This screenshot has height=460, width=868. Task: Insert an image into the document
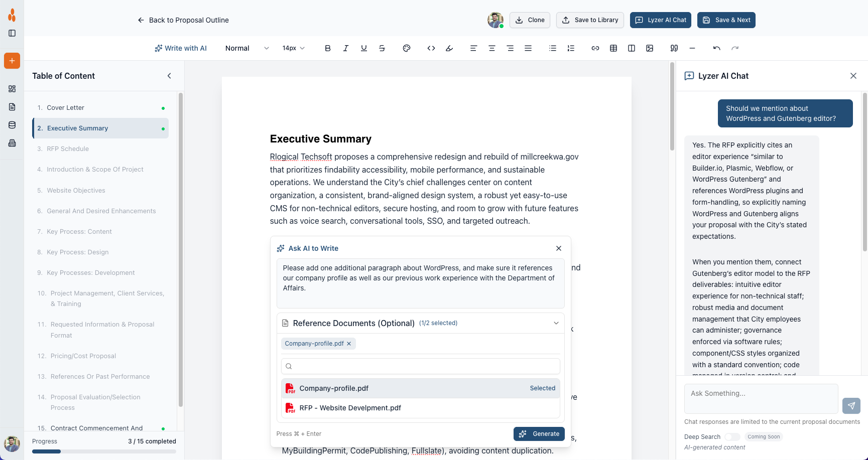point(650,48)
